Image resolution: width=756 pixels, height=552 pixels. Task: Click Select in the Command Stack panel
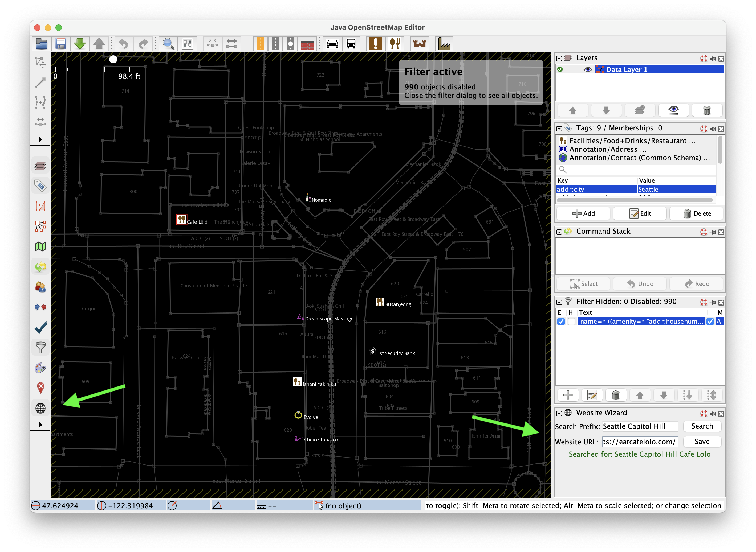[583, 284]
